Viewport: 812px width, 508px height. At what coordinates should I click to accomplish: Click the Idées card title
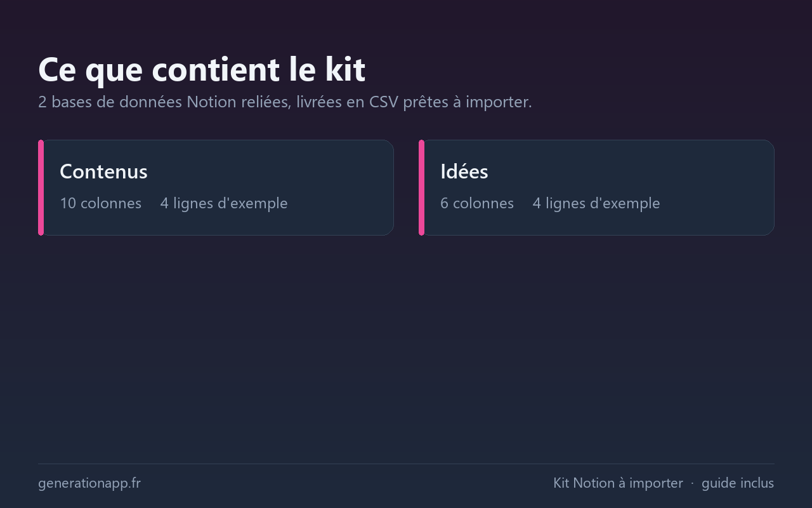[x=464, y=171]
